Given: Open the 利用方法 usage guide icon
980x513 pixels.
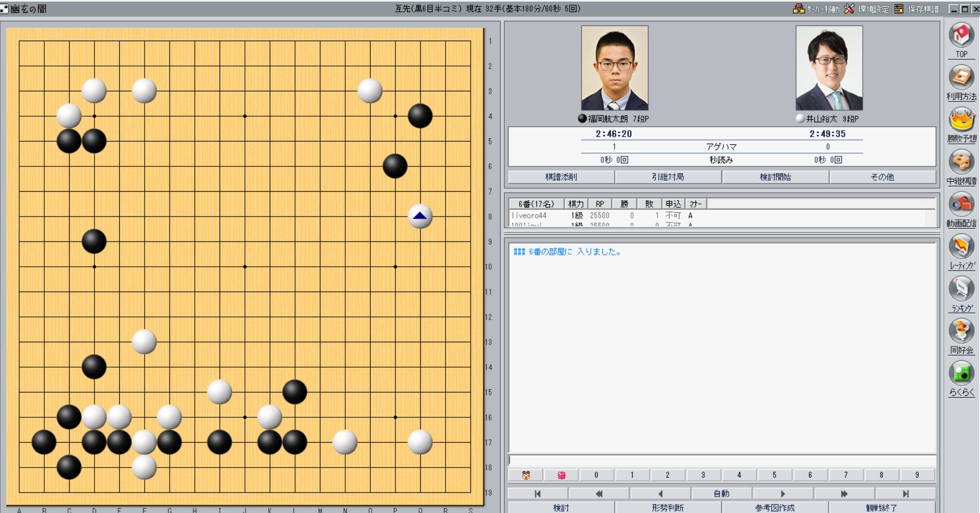Looking at the screenshot, I should click(962, 82).
